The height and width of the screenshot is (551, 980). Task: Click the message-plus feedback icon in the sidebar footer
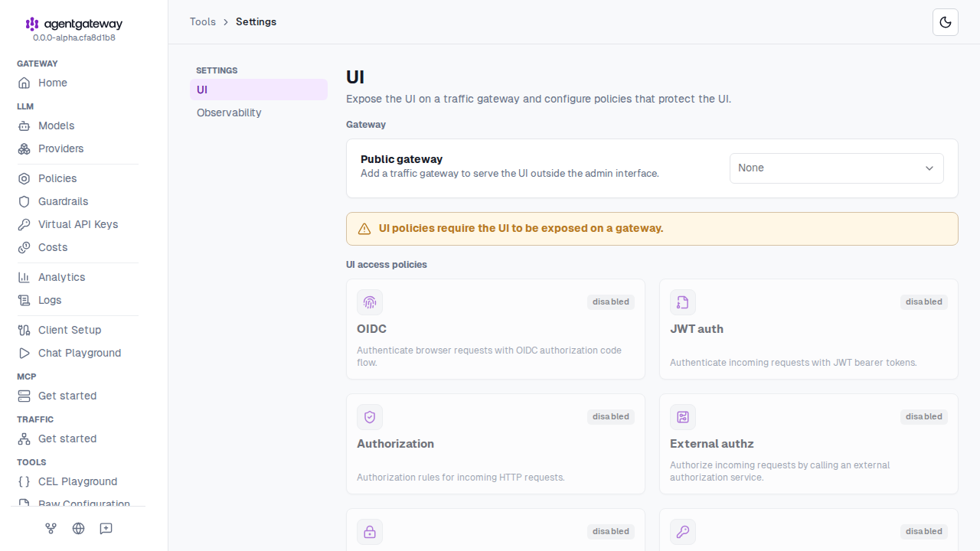(x=106, y=528)
